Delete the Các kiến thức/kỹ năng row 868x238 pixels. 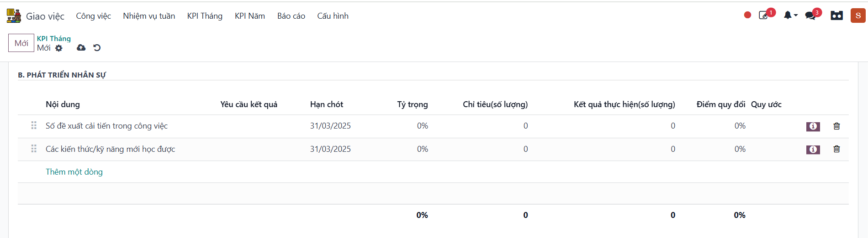(836, 149)
